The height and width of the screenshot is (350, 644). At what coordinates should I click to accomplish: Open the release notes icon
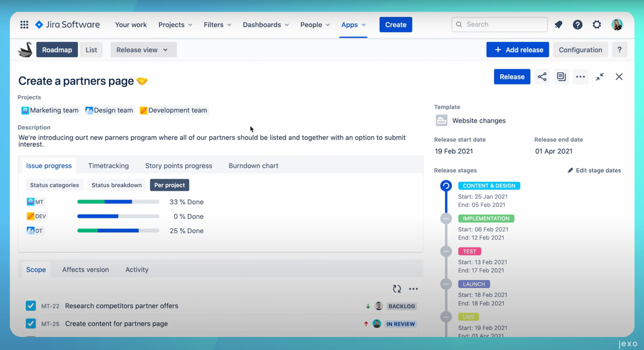pos(561,77)
